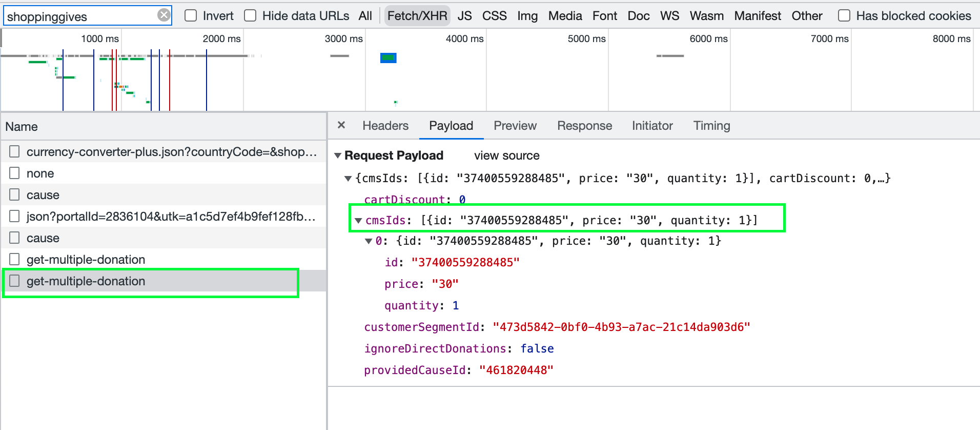Open the Initiator tab

pos(652,126)
